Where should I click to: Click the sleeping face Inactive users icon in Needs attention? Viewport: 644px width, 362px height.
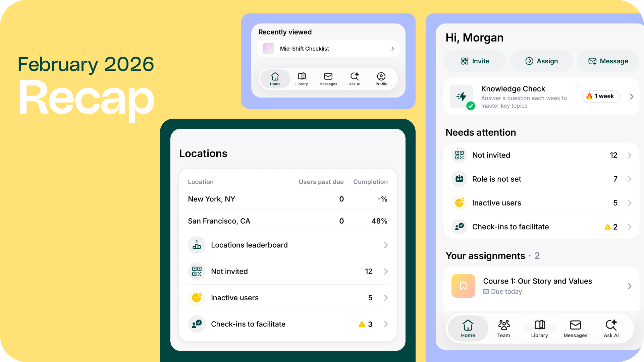459,203
